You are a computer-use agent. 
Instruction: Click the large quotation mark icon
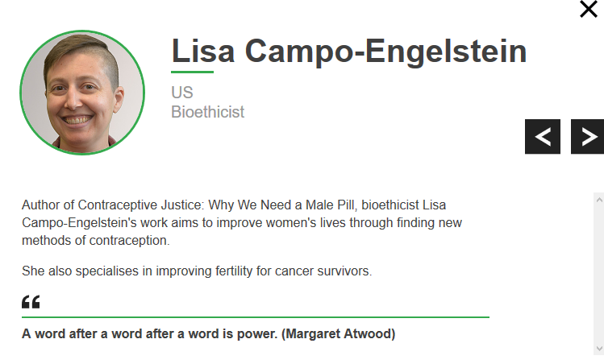(31, 303)
